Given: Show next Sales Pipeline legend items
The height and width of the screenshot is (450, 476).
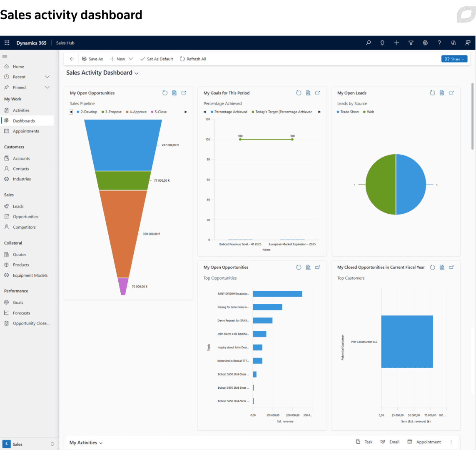Looking at the screenshot, I should point(186,112).
